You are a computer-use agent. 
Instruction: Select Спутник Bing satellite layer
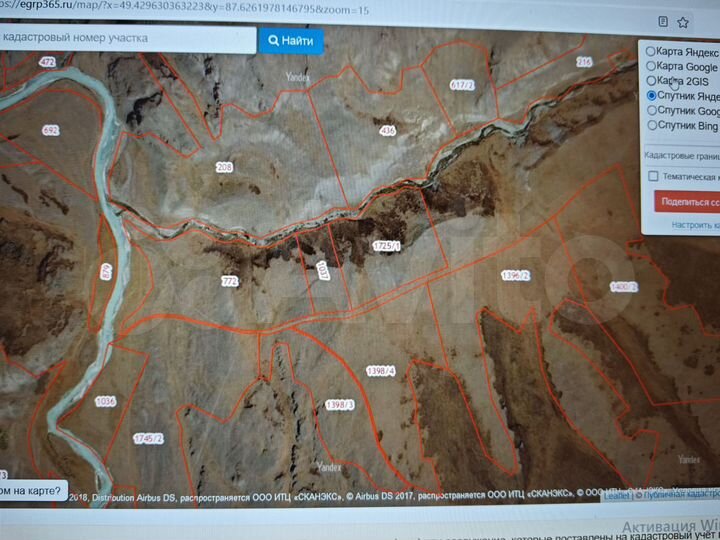(x=652, y=126)
